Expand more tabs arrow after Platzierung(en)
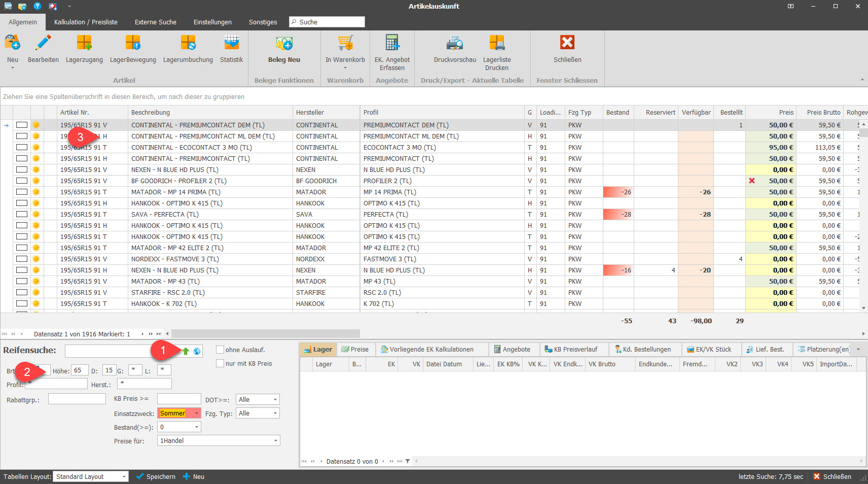 click(x=858, y=350)
